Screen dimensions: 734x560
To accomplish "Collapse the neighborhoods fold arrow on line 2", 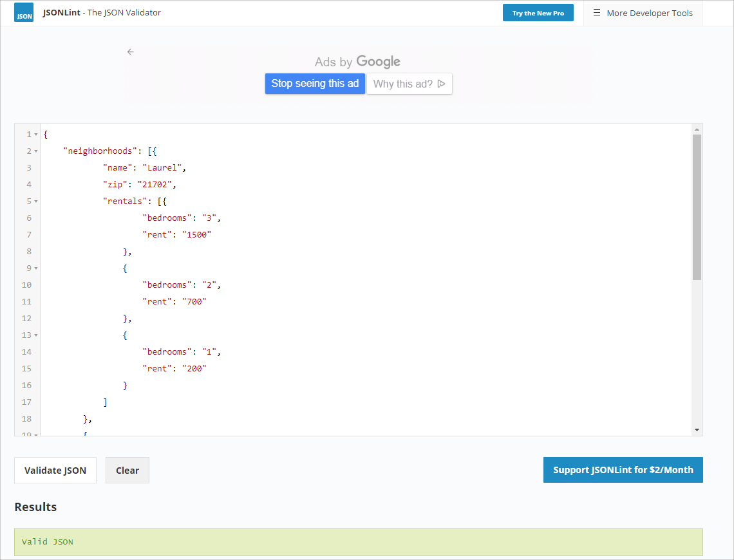I will point(36,151).
